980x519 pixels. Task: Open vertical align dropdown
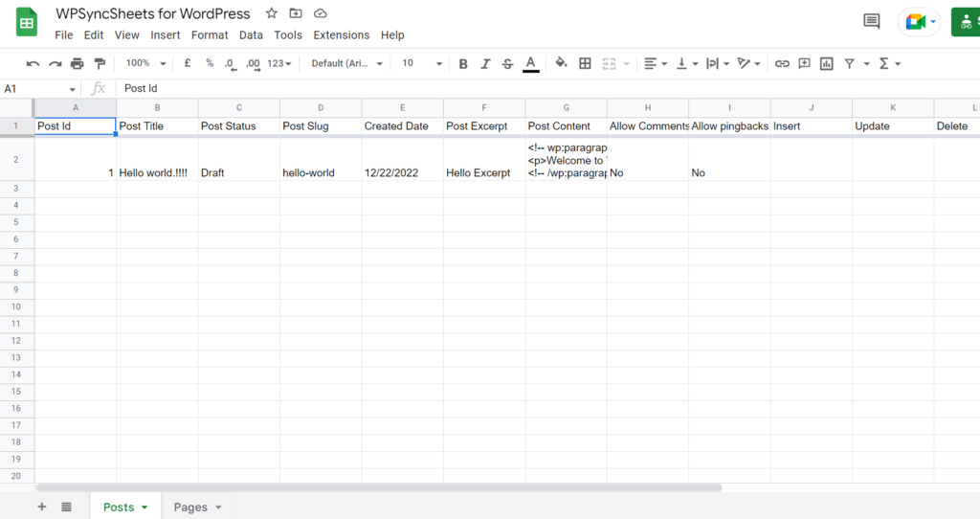[x=687, y=63]
